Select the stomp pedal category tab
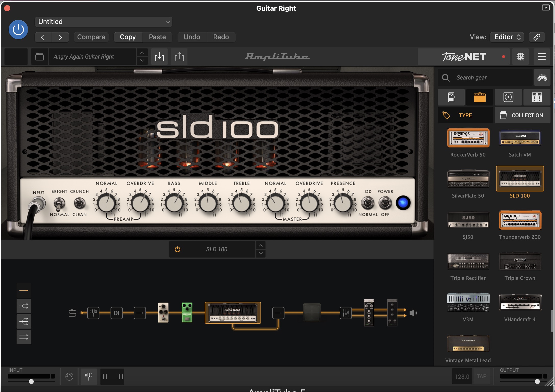Image resolution: width=555 pixels, height=392 pixels. (x=451, y=97)
